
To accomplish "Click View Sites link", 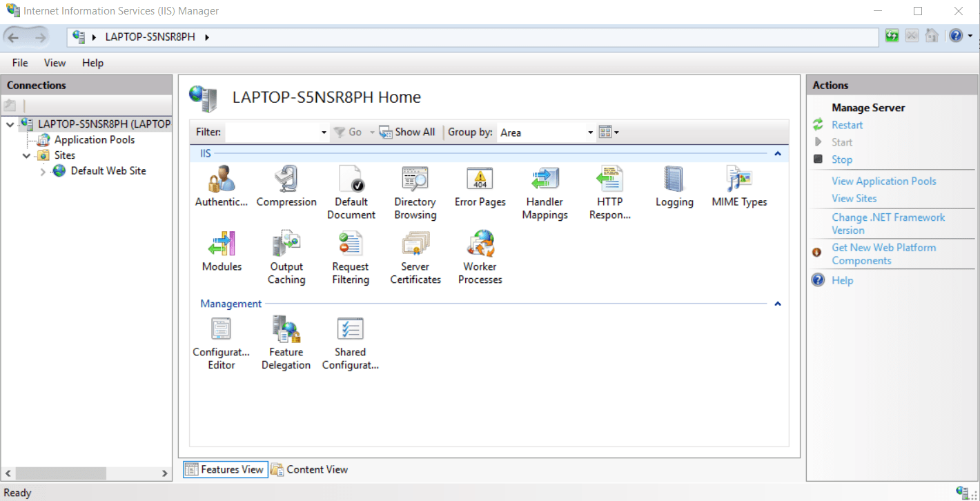I will tap(854, 198).
